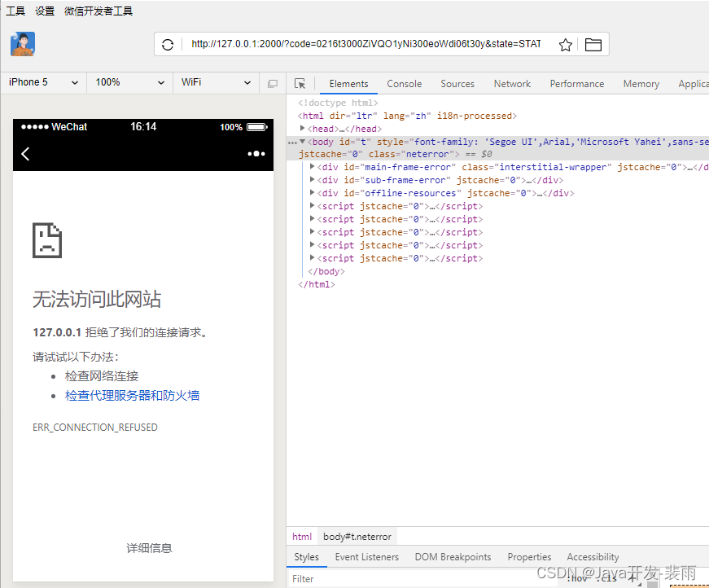Switch to the Performance tab
The height and width of the screenshot is (588, 709).
click(x=576, y=84)
